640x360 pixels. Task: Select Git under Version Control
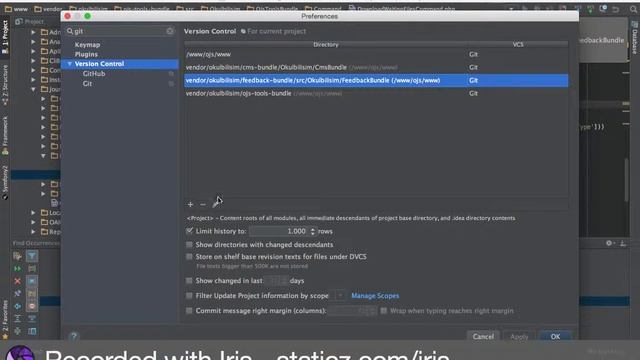pyautogui.click(x=87, y=84)
